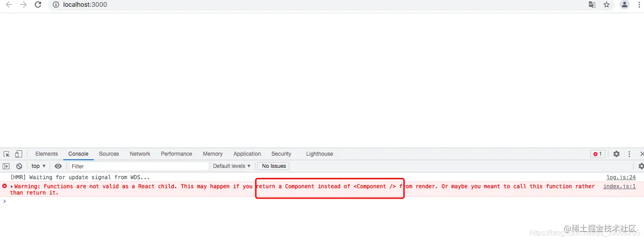644x241 pixels.
Task: Open DevTools settings gear
Action: (x=616, y=154)
